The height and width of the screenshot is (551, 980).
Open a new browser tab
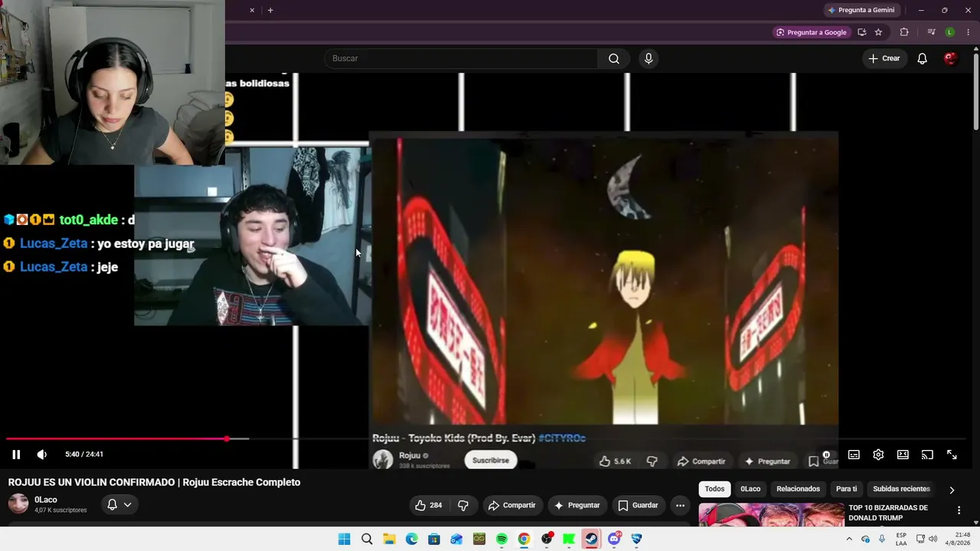[x=270, y=10]
